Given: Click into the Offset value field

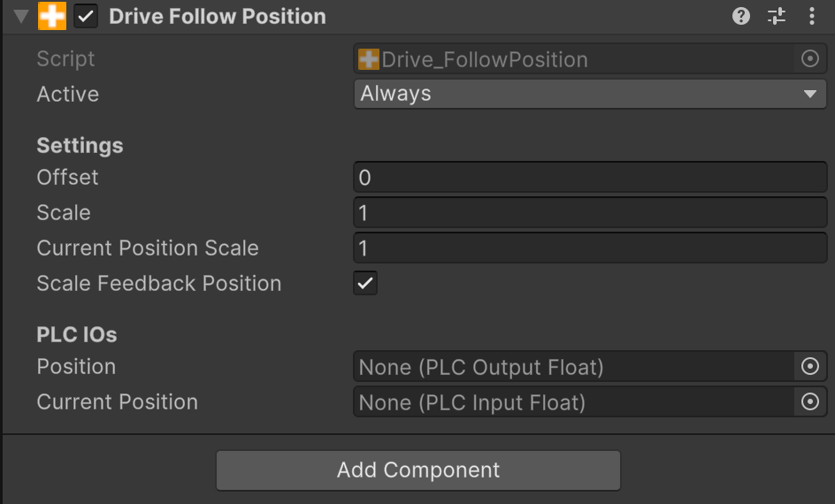Looking at the screenshot, I should (590, 178).
